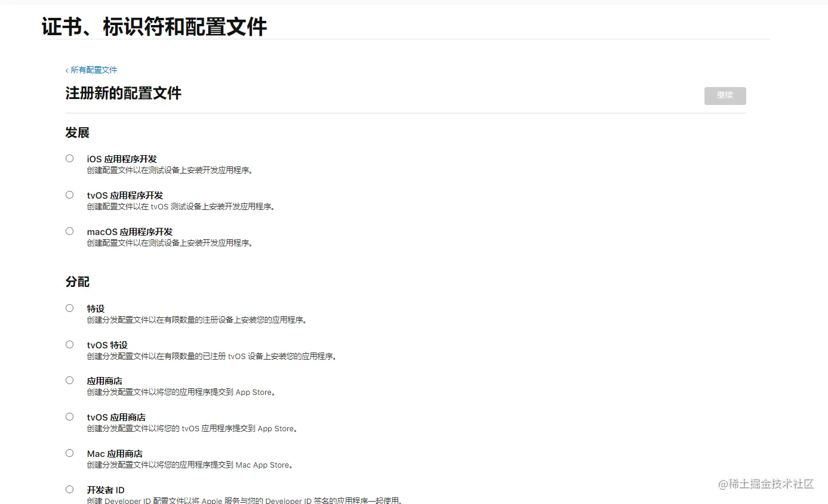Click the 证书、标识符和配置文件 page title
828x504 pixels.
153,27
